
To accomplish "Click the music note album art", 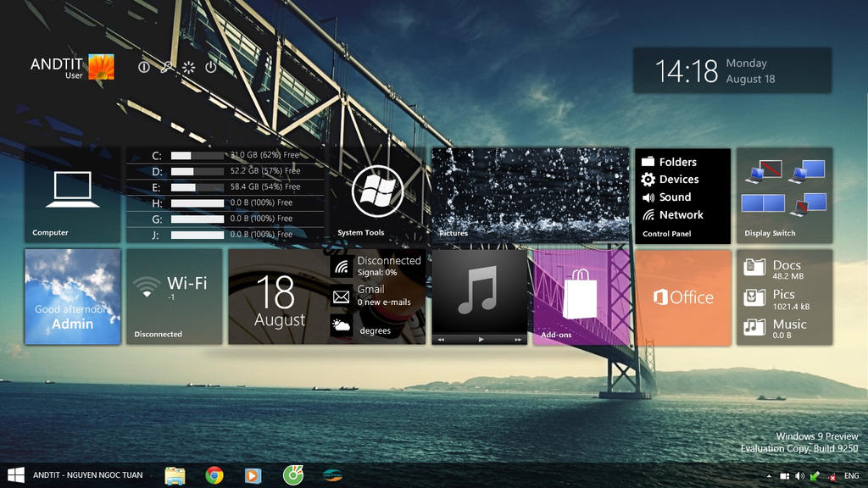I will coord(480,291).
